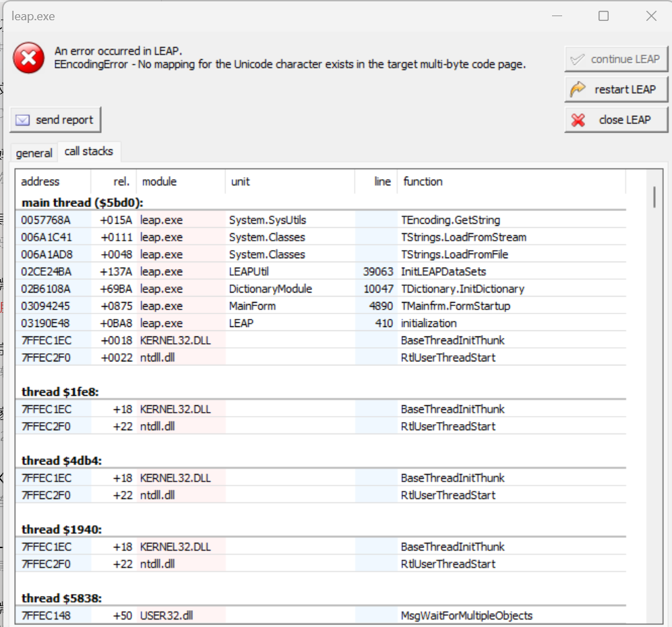
Task: Click the line column header
Action: (376, 182)
